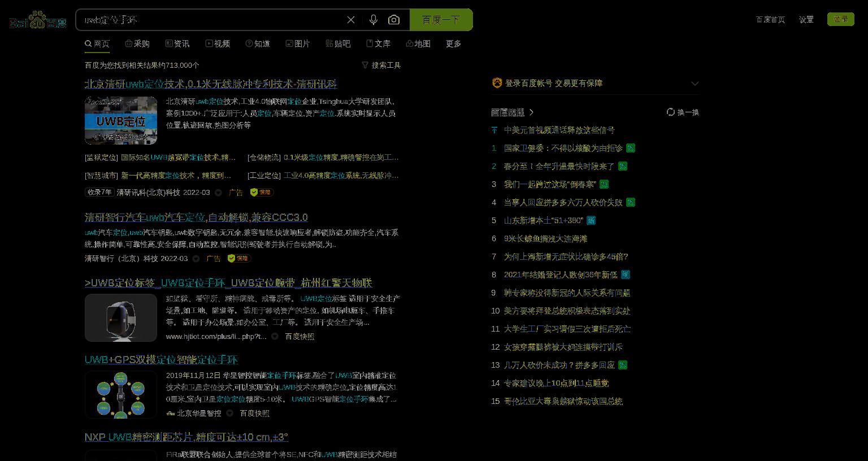The image size is (868, 461).
Task: Open the 更多 tab menu
Action: (x=454, y=44)
